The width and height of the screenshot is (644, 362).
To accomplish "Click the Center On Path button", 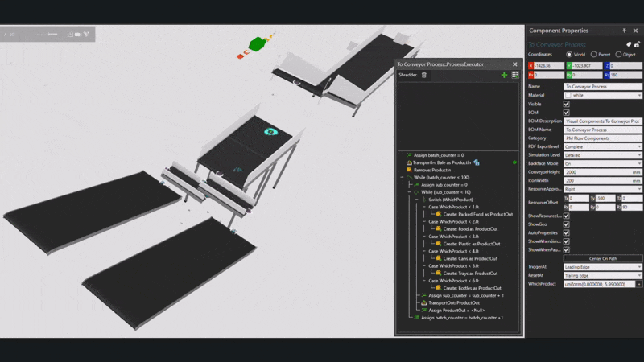I will pyautogui.click(x=603, y=257).
